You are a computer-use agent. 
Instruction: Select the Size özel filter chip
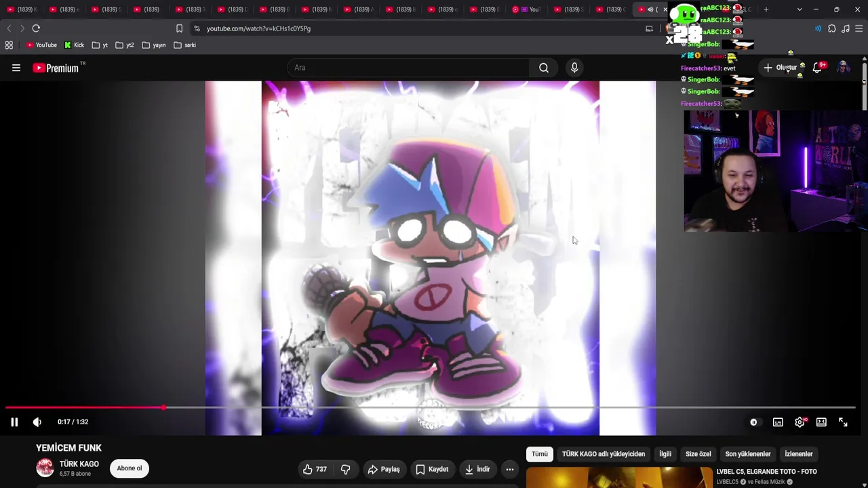pyautogui.click(x=698, y=454)
